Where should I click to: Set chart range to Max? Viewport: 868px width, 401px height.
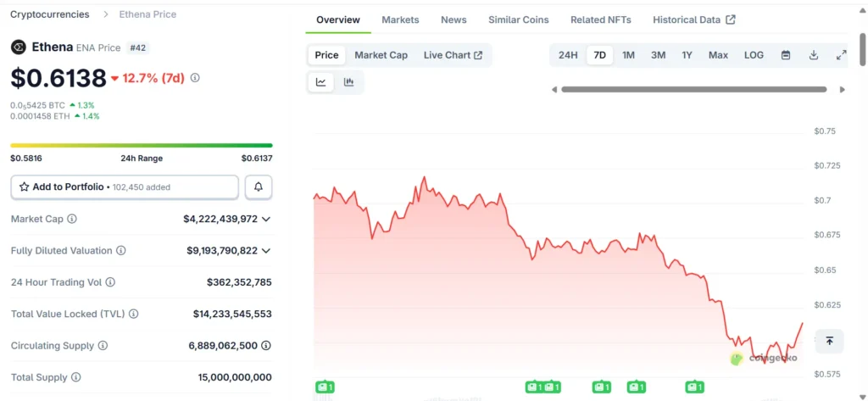pyautogui.click(x=719, y=55)
